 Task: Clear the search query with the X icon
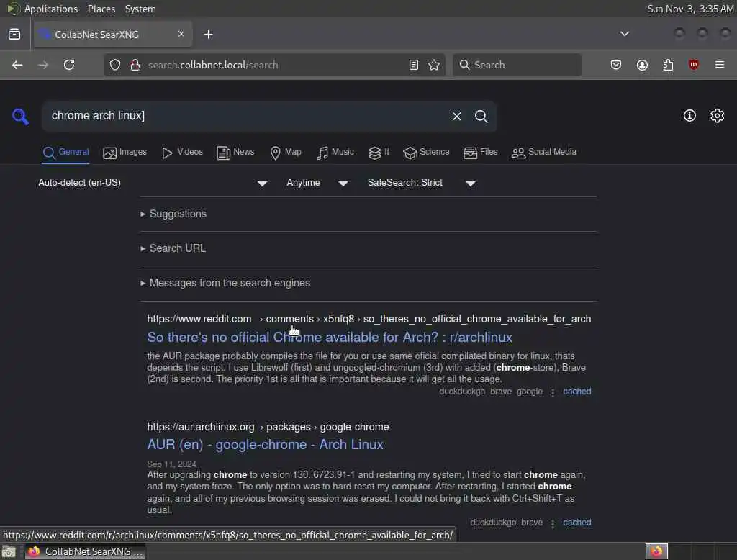[x=456, y=116]
